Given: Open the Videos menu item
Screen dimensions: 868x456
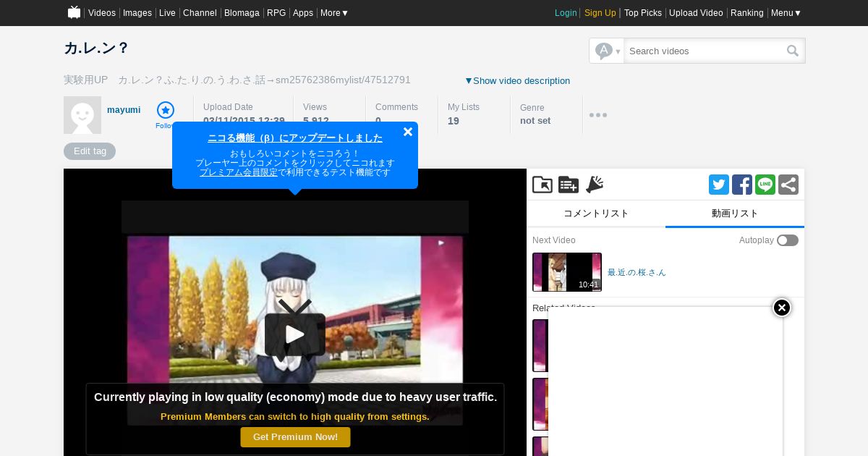Looking at the screenshot, I should [102, 13].
